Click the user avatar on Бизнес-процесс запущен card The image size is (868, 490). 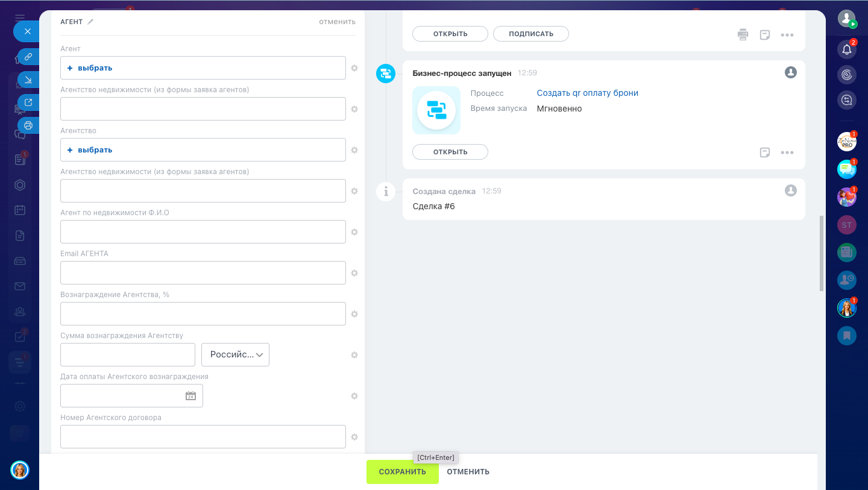click(791, 72)
